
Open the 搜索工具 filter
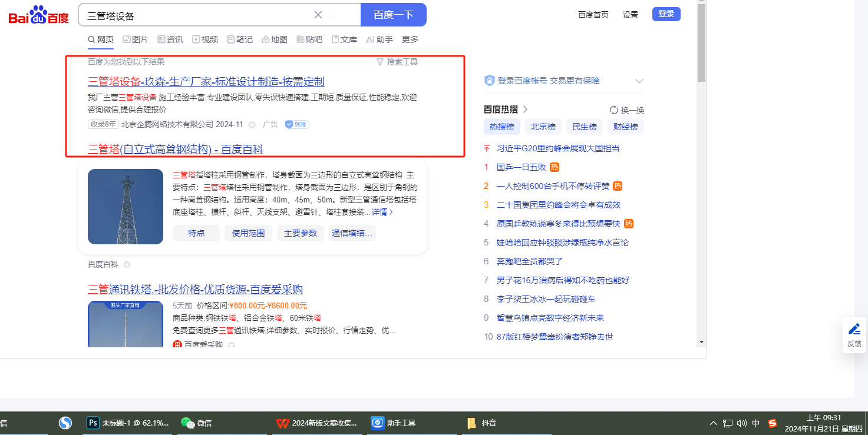pos(397,62)
